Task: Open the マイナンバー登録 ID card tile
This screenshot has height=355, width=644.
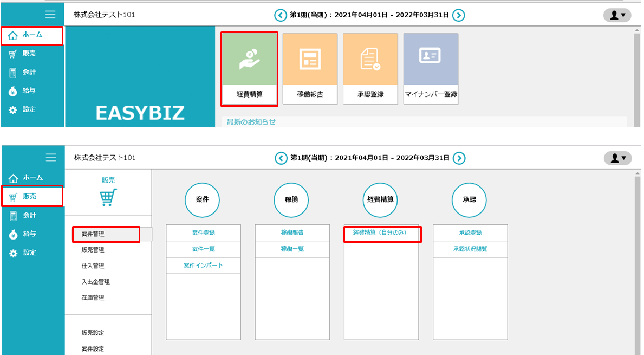Action: click(431, 60)
